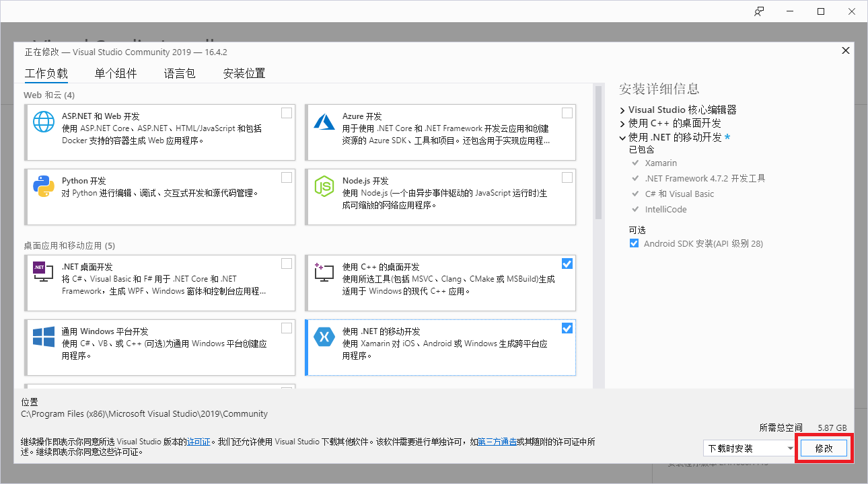Enable the .NET 桌面开发 workload checkbox

tap(287, 264)
